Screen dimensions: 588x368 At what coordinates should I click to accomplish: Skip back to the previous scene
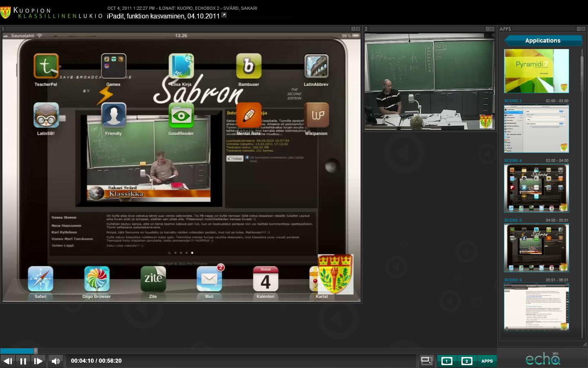tap(8, 361)
